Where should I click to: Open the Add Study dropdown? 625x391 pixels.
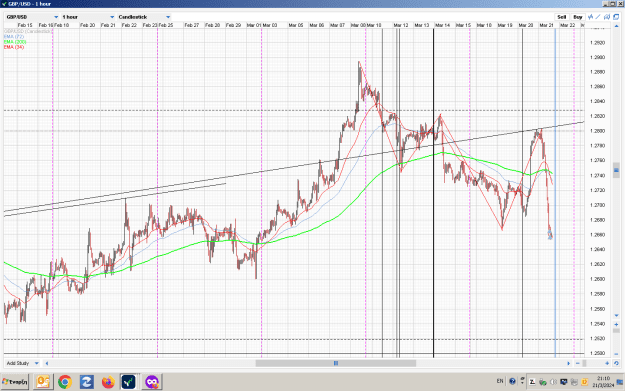[22, 363]
